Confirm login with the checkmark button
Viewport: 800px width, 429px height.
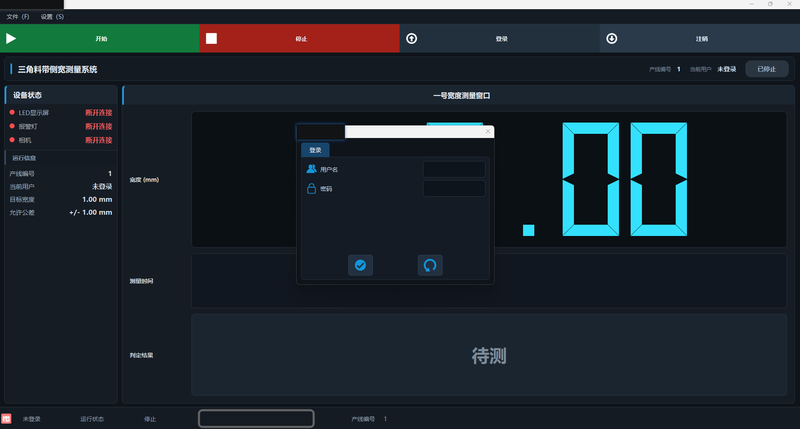point(360,265)
